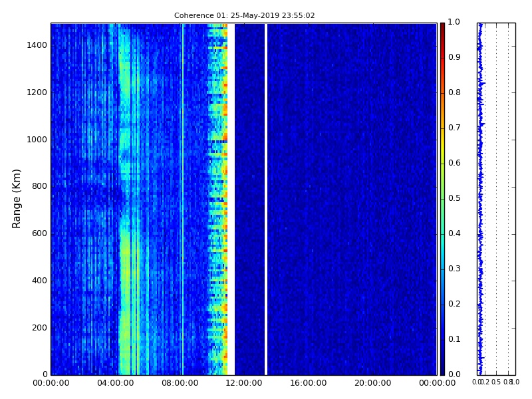The image size is (532, 399).
Task: Click the 0.5 tick label on the profile plot x-axis
Action: pyautogui.click(x=496, y=382)
